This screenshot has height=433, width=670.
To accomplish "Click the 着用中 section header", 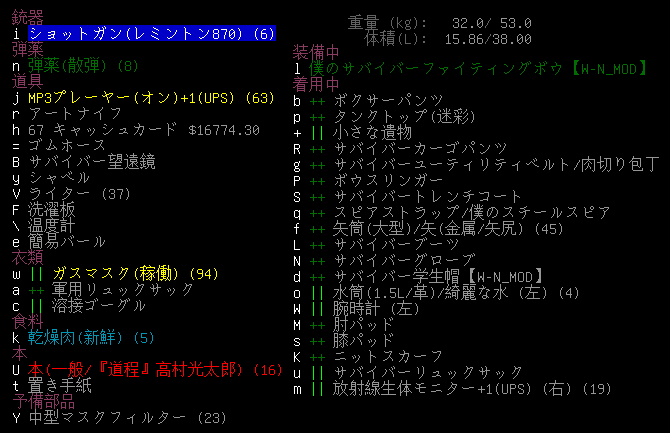I will click(x=318, y=83).
